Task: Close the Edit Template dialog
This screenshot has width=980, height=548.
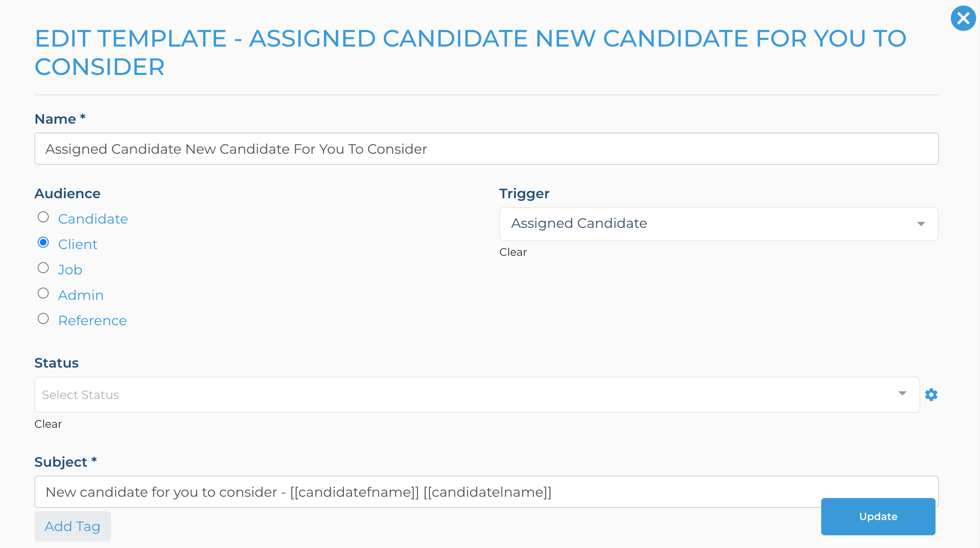Action: coord(963,18)
